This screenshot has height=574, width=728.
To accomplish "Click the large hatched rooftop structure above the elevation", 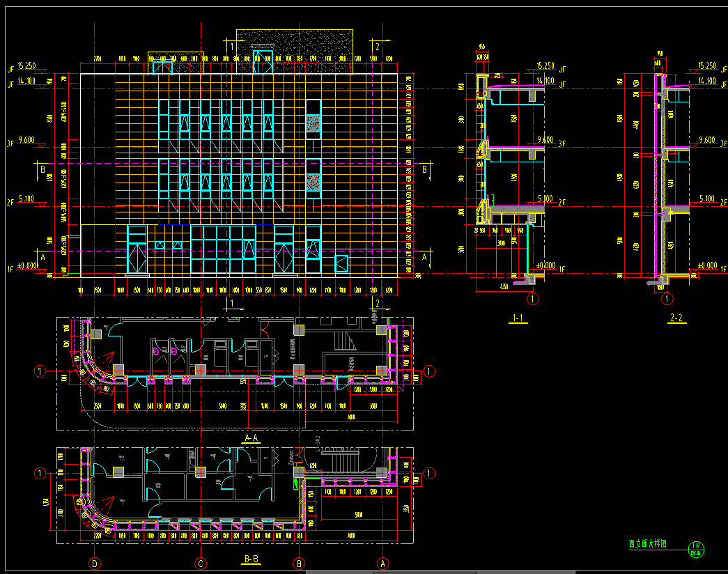I will pyautogui.click(x=295, y=52).
